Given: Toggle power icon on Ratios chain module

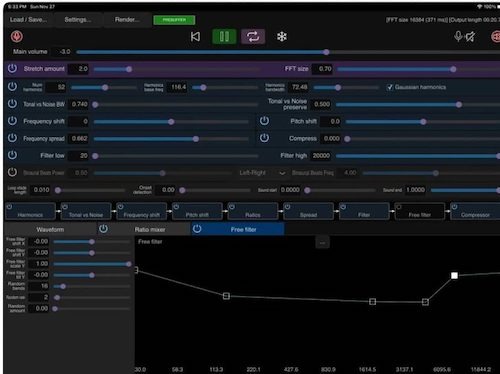Looking at the screenshot, I should tap(232, 207).
